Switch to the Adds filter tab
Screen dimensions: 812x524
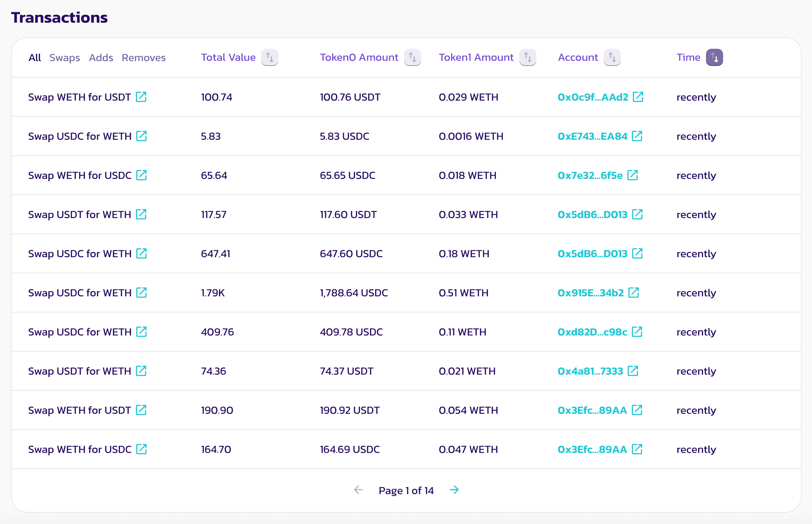pyautogui.click(x=101, y=58)
